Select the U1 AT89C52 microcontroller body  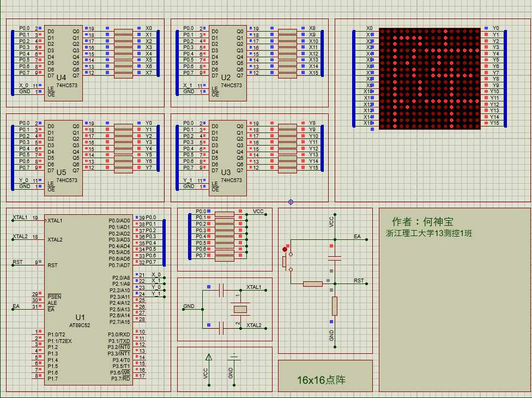pyautogui.click(x=88, y=300)
